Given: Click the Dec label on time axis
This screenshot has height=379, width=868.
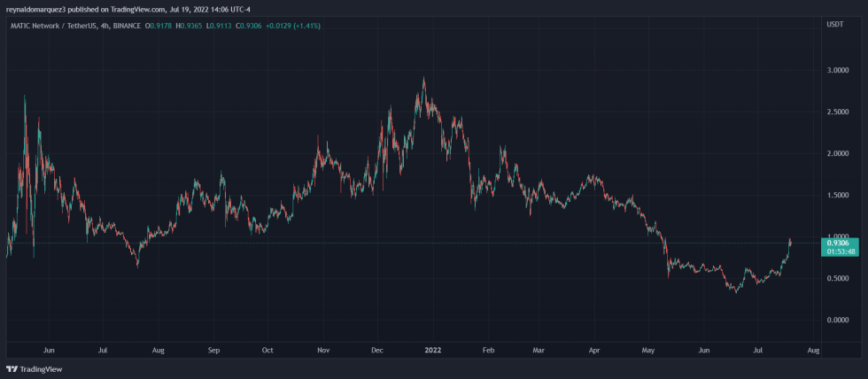Looking at the screenshot, I should (377, 351).
